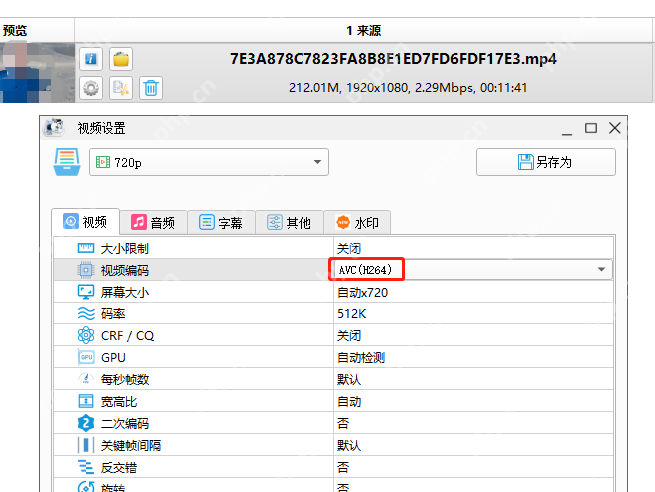
Task: Click the hexagon 2 icon of 二次编码
Action: click(86, 423)
